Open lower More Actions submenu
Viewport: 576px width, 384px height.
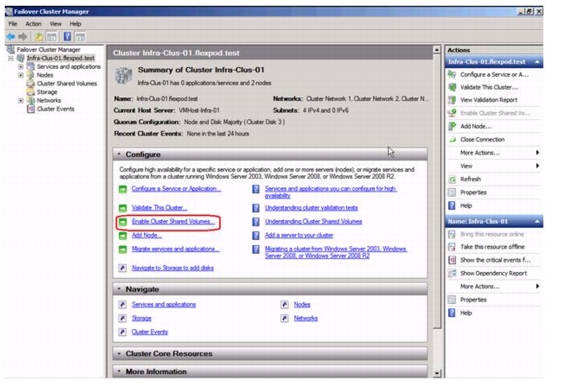coord(493,286)
